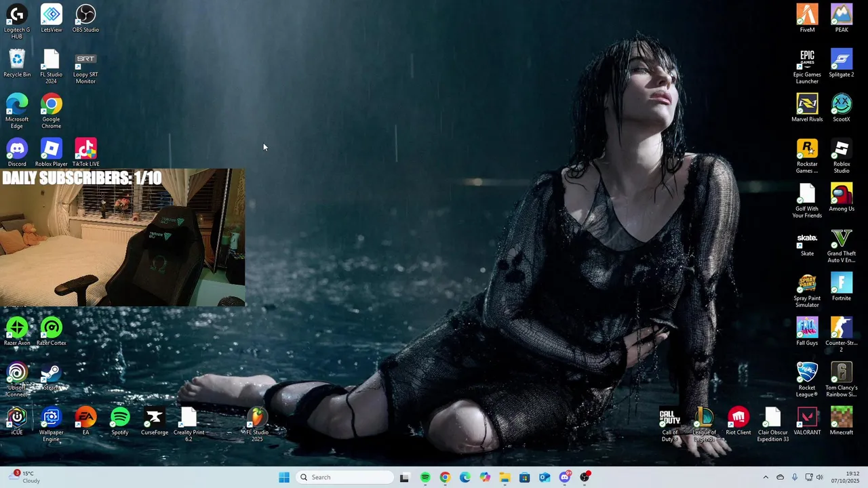Select the Splitgate 2 desktop icon
Viewport: 868px width, 488px height.
point(842,64)
